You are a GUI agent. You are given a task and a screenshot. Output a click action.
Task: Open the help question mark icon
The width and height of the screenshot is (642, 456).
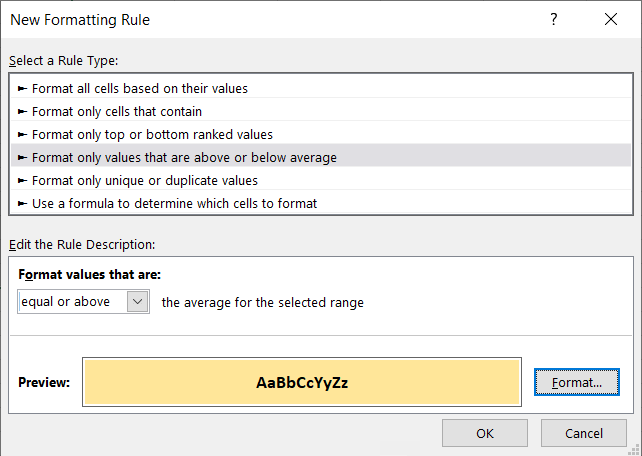pos(554,19)
